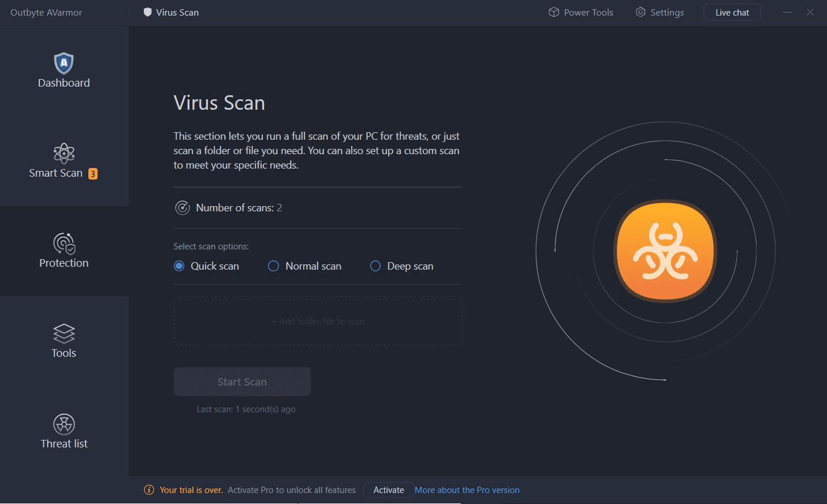This screenshot has height=504, width=827.
Task: Select the Deep scan option
Action: 375,266
